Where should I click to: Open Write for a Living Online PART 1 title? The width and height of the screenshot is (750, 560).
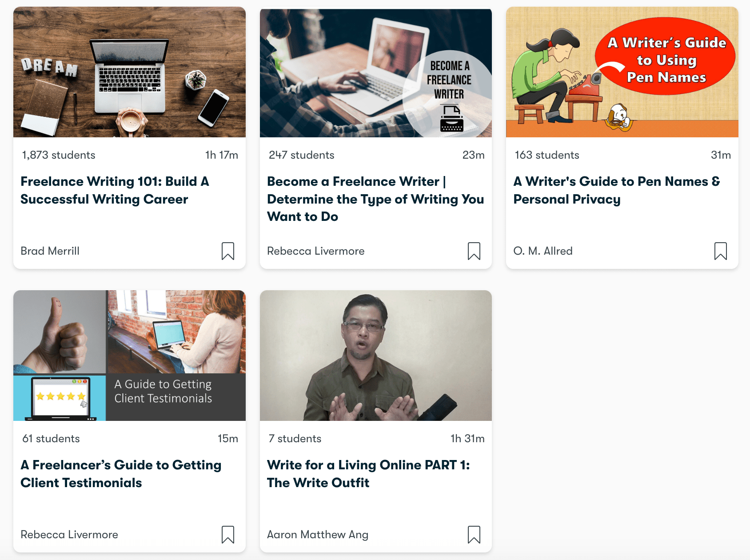368,474
